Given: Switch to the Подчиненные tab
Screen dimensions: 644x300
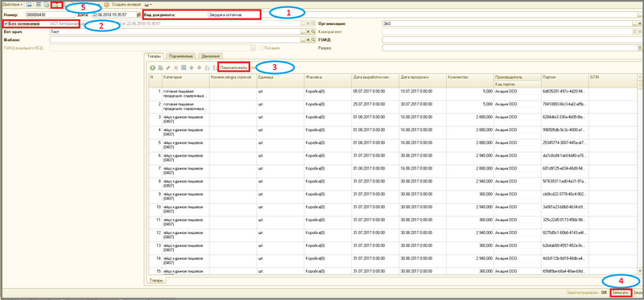Looking at the screenshot, I should pyautogui.click(x=180, y=55).
